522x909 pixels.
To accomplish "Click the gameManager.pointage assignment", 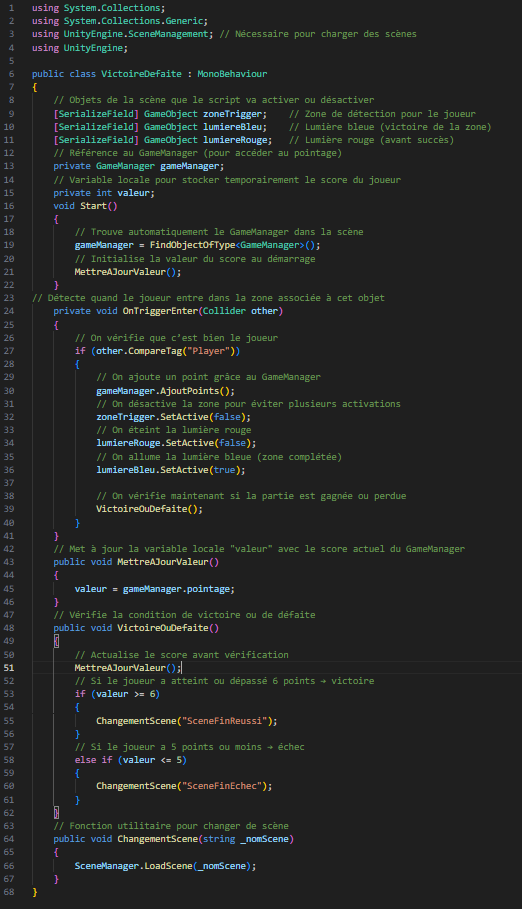I will (x=155, y=589).
